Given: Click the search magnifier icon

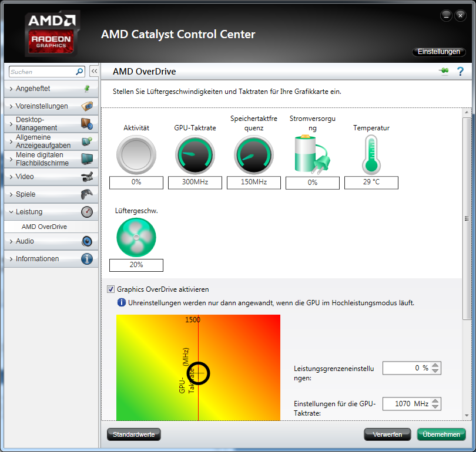Looking at the screenshot, I should pyautogui.click(x=79, y=72).
